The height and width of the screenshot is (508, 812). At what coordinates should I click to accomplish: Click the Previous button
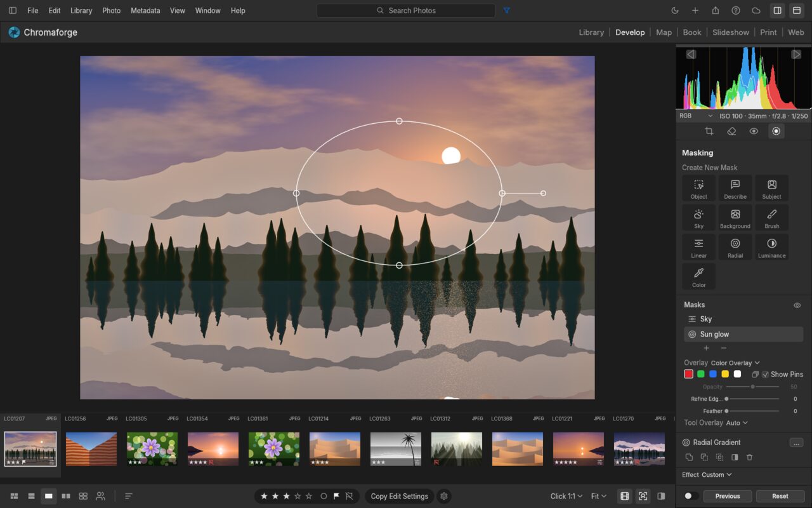click(x=728, y=496)
